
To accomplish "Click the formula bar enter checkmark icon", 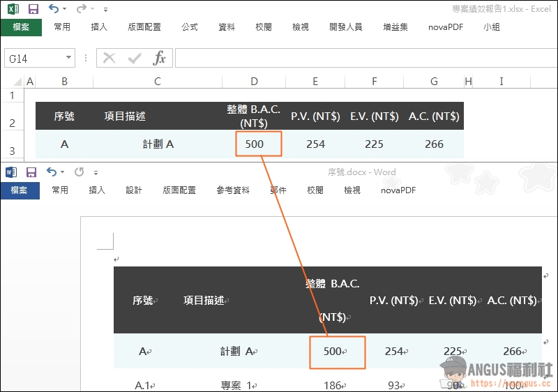I will [134, 58].
